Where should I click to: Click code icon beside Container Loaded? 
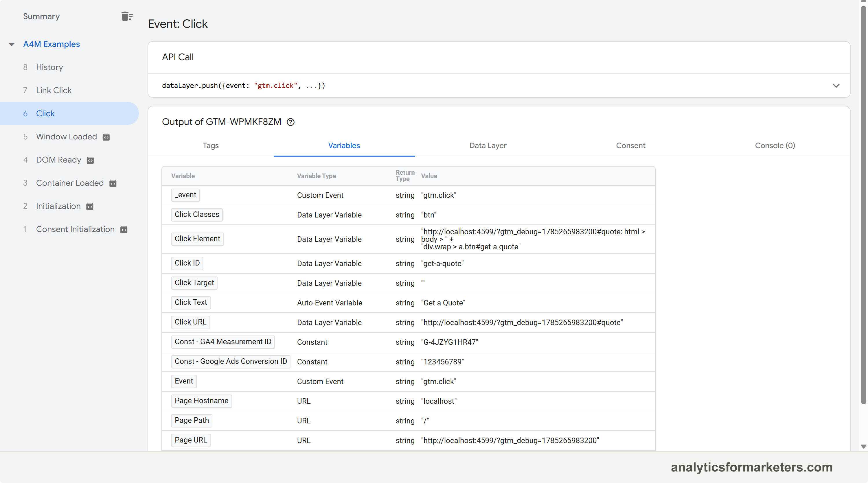(113, 183)
